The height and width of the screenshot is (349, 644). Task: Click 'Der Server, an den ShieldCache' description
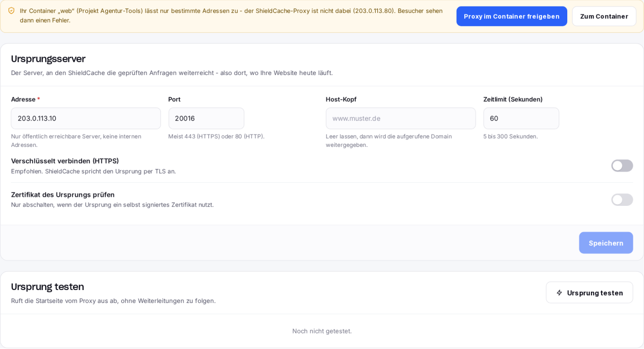point(172,73)
